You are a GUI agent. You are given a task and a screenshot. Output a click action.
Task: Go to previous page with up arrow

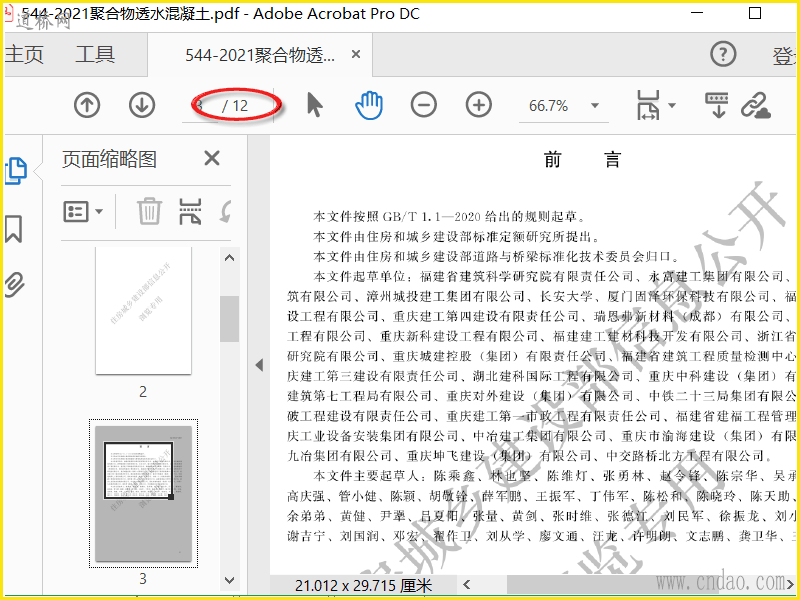pos(87,105)
